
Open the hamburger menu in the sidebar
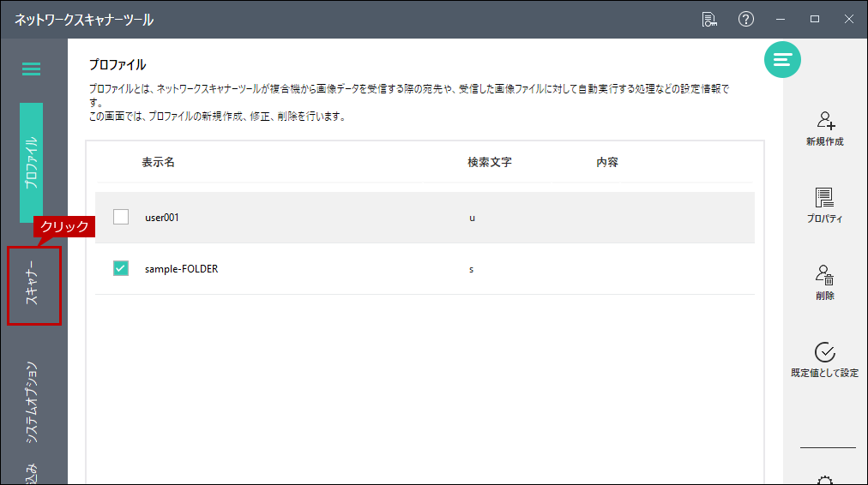[31, 69]
